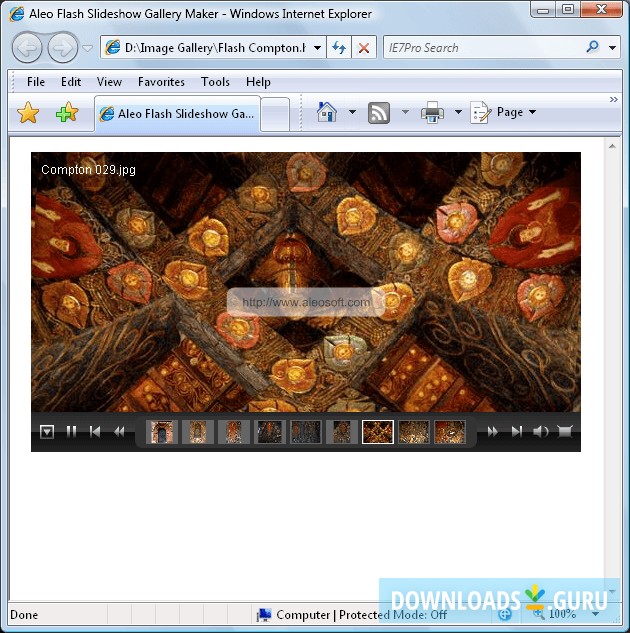Open the Tools menu
The image size is (630, 633).
(x=215, y=82)
